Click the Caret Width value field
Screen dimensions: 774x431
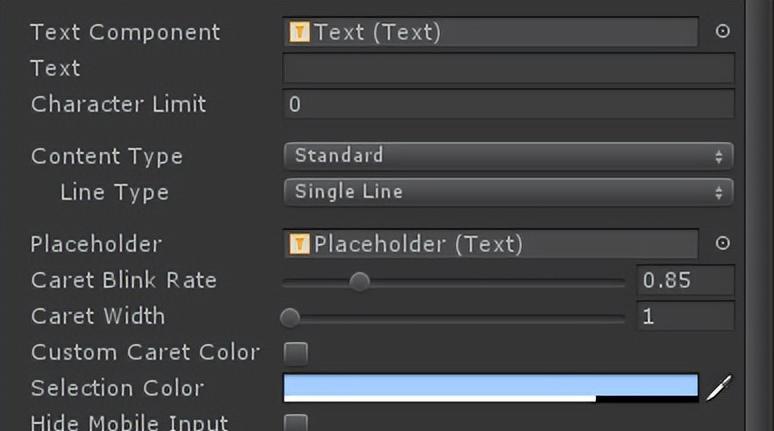point(686,316)
